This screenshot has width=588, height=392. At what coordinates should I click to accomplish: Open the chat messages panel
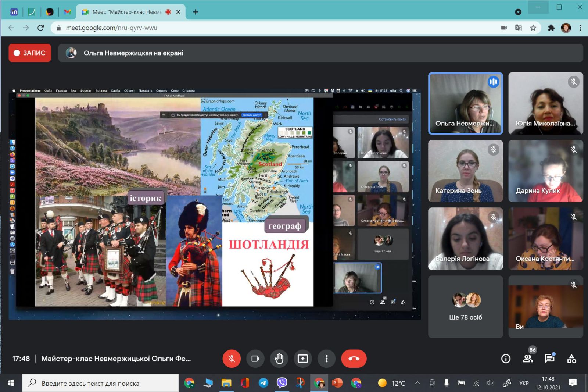[549, 359]
